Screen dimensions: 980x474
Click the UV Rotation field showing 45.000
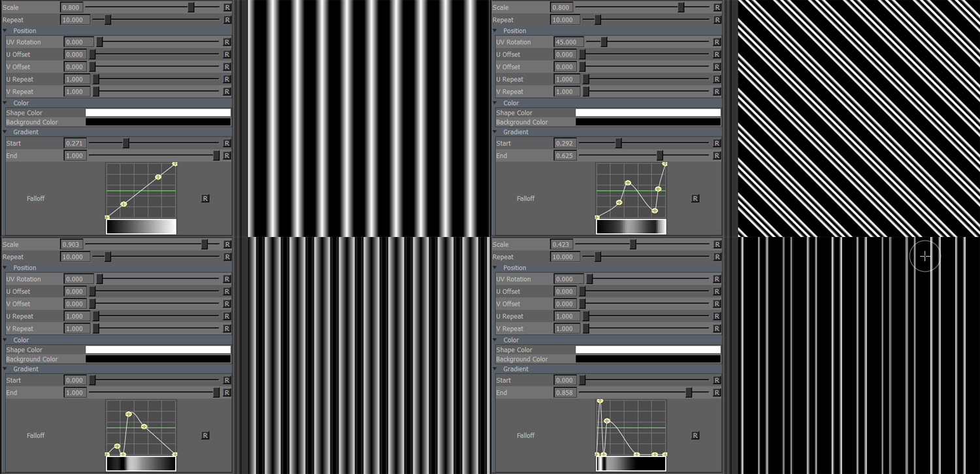564,42
